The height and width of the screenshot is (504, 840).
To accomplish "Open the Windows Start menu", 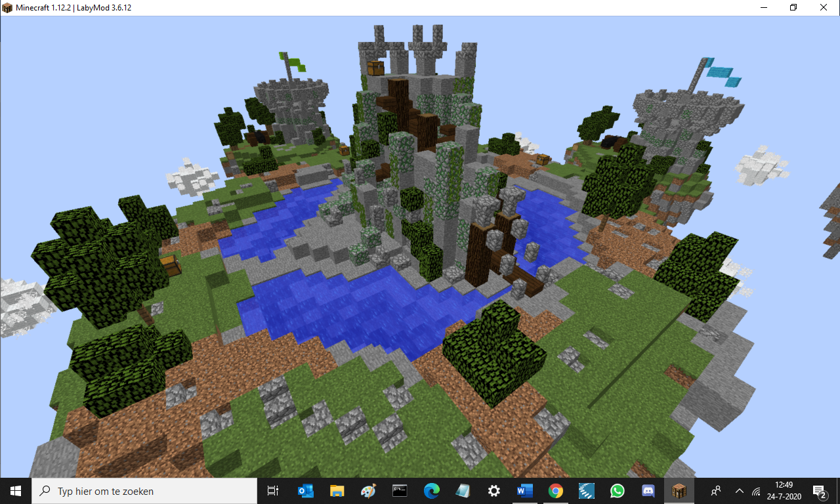I will click(16, 491).
